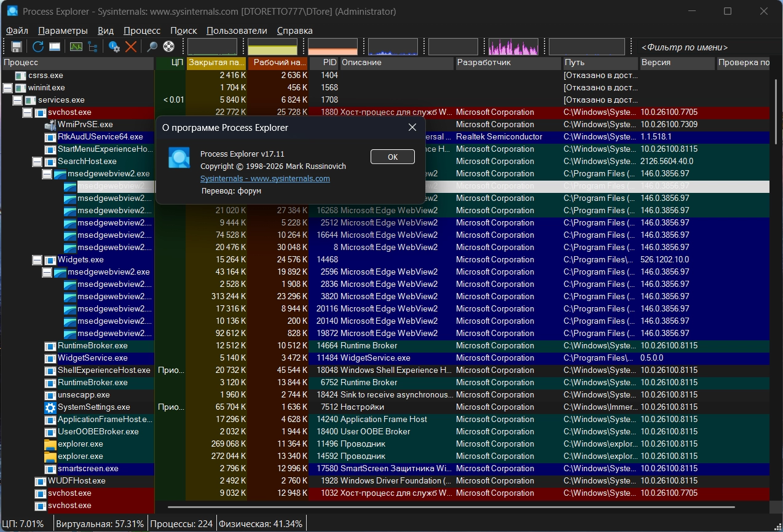Open the Sysinternals website link

point(265,178)
